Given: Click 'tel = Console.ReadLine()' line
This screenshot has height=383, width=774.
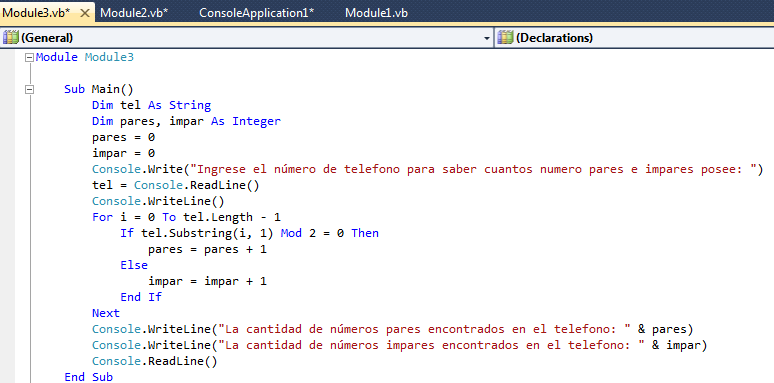Looking at the screenshot, I should pyautogui.click(x=176, y=185).
